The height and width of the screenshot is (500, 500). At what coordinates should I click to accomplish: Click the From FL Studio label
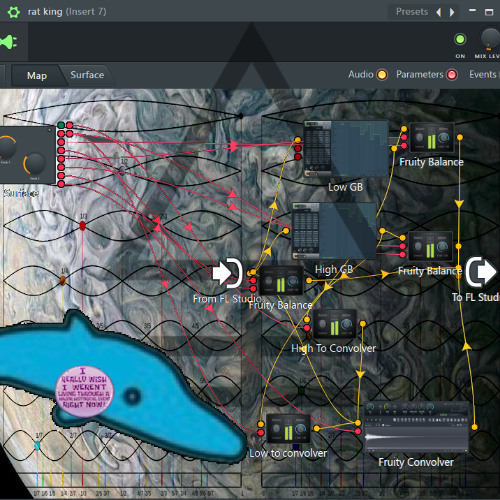click(x=227, y=299)
